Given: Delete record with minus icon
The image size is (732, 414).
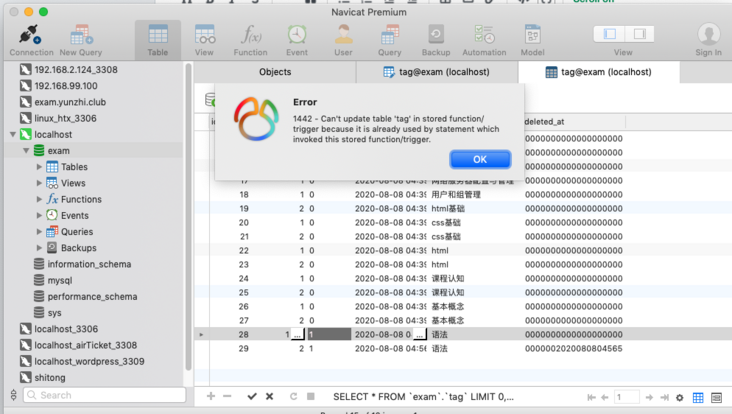Looking at the screenshot, I should click(x=227, y=396).
